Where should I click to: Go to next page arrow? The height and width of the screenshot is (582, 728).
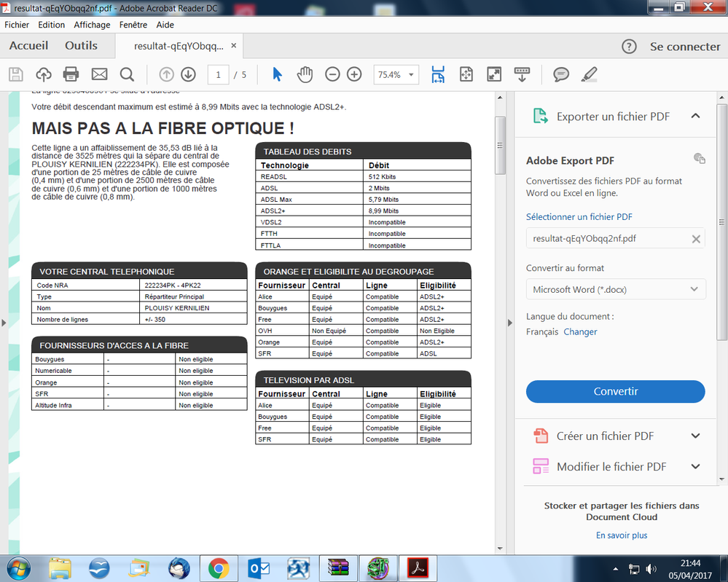188,74
